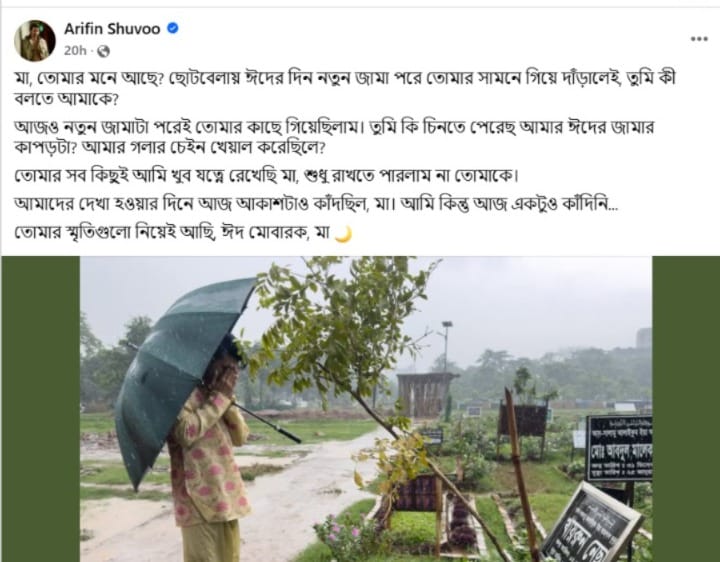
Task: Click the first paragraph starting with মা, তোমার
Action: [344, 88]
